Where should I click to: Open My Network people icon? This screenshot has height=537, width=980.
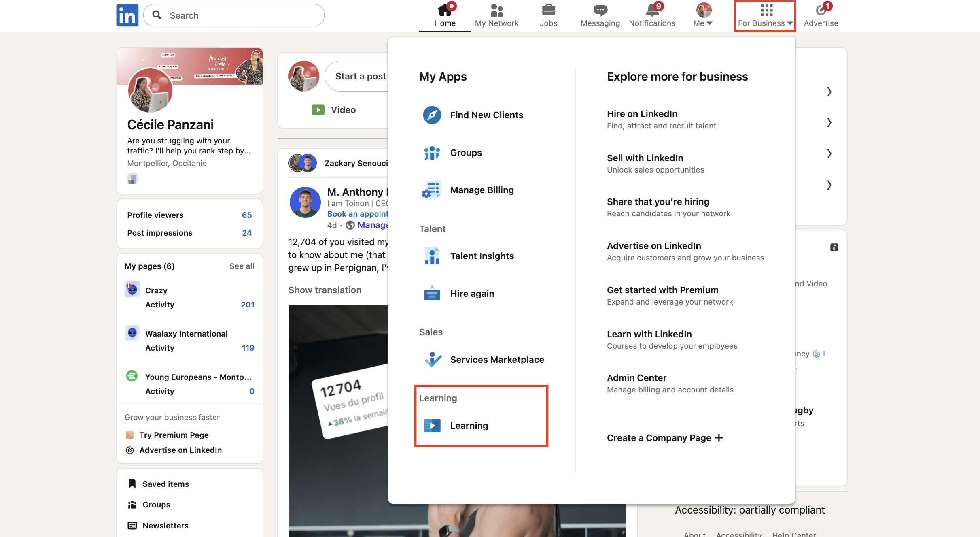click(x=496, y=11)
